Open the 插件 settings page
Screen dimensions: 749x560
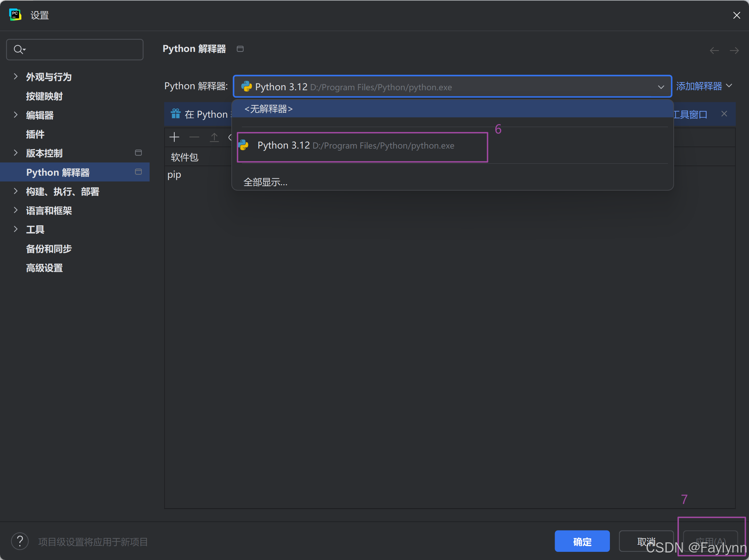35,134
